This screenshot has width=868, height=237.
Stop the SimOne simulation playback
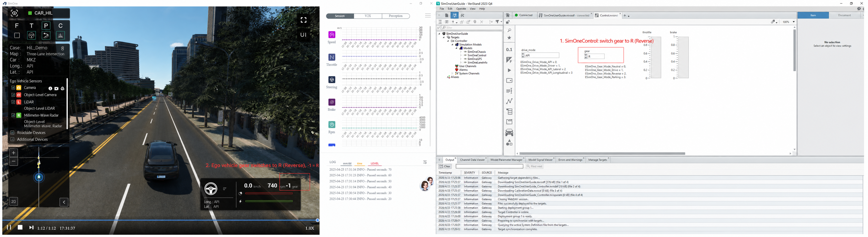pos(20,228)
